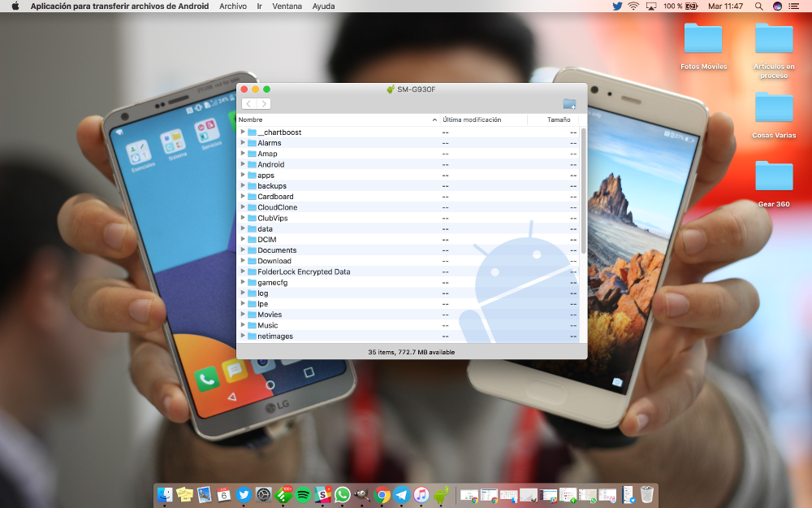Expand the Download folder triangle
This screenshot has height=508, width=812.
[243, 261]
